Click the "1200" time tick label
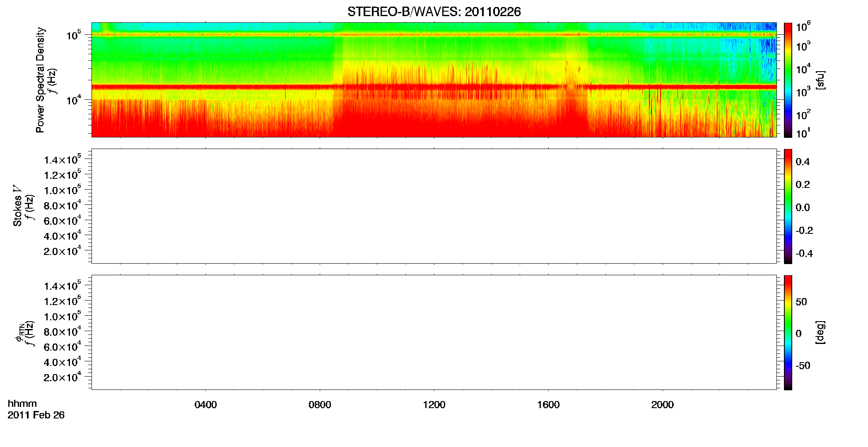 coord(434,405)
